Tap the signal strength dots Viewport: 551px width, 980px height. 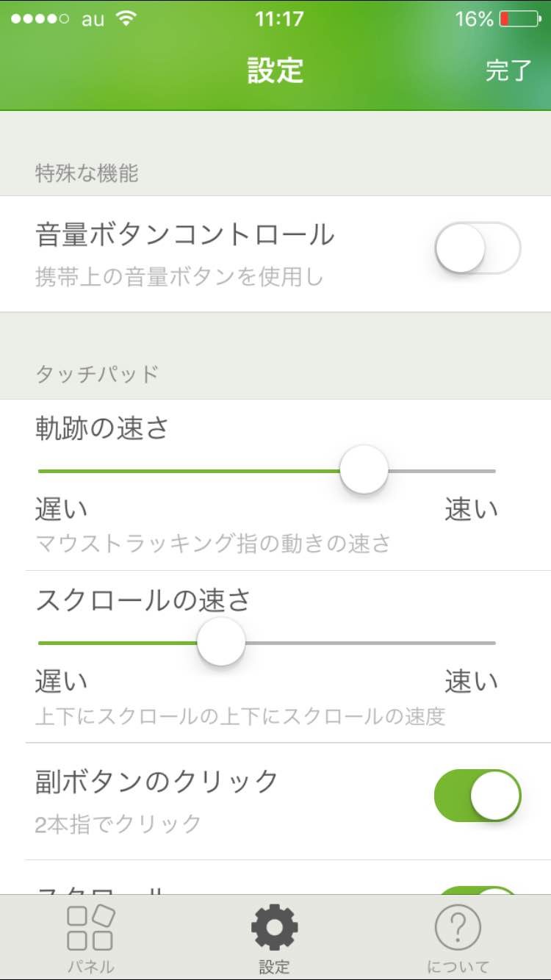pos(40,19)
